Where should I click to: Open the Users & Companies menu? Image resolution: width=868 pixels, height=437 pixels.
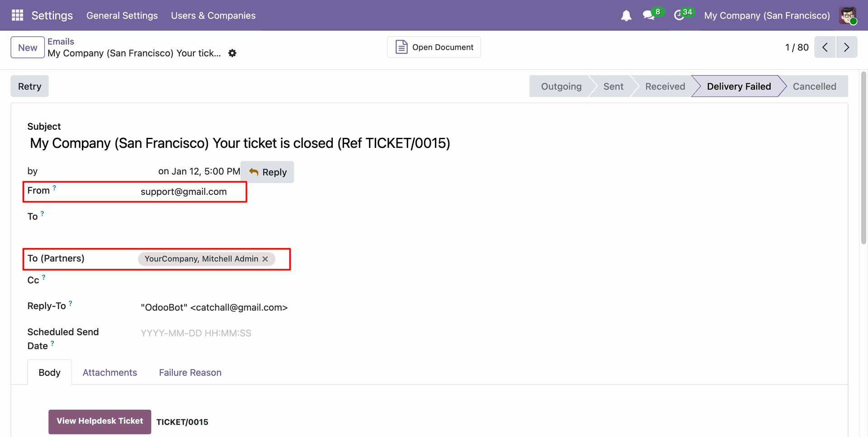[x=213, y=15]
